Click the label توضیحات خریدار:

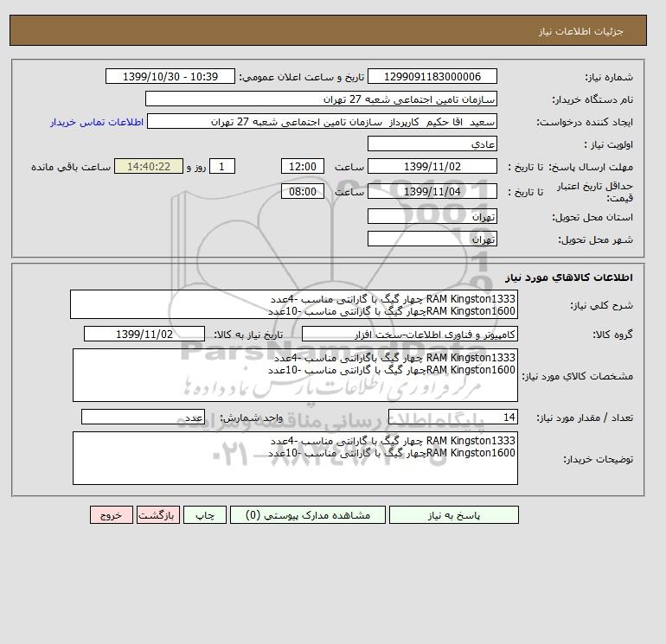pos(598,459)
